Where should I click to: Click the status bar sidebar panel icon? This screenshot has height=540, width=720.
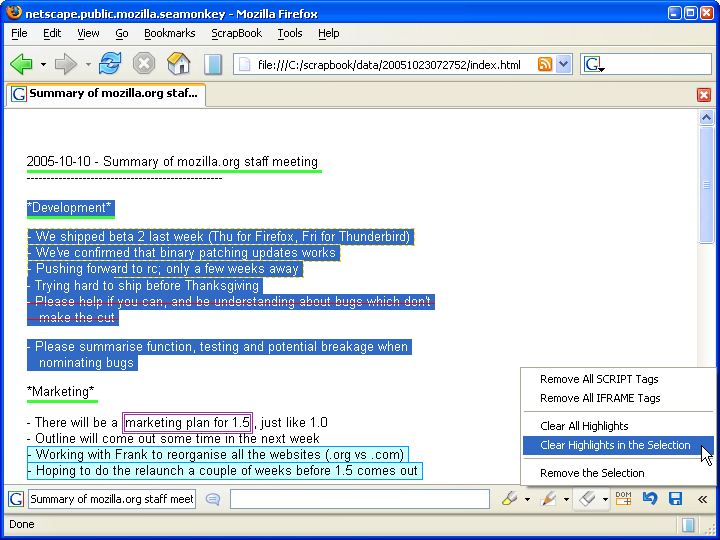tap(687, 524)
